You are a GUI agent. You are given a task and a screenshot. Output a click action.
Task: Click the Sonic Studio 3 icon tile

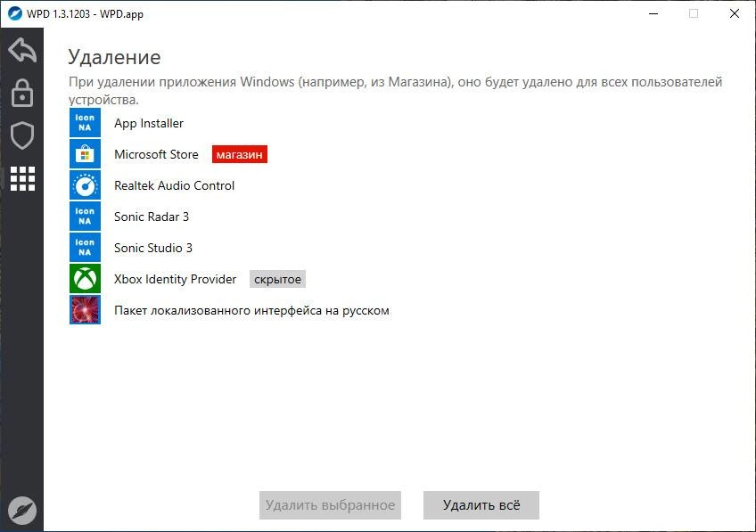point(85,248)
